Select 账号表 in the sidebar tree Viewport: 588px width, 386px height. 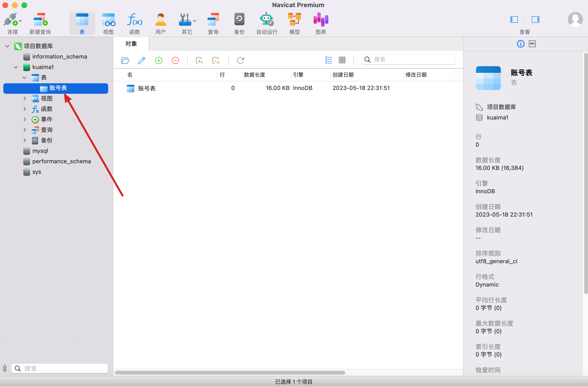tap(56, 88)
